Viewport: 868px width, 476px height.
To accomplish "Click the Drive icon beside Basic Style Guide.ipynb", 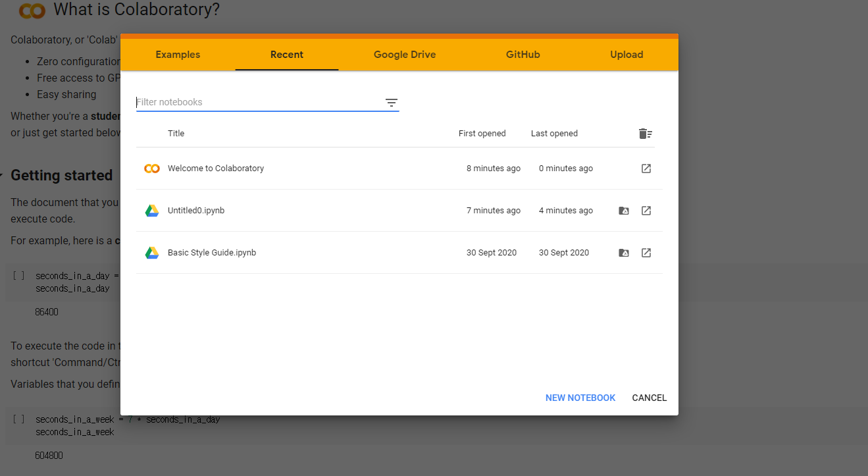I will (152, 253).
